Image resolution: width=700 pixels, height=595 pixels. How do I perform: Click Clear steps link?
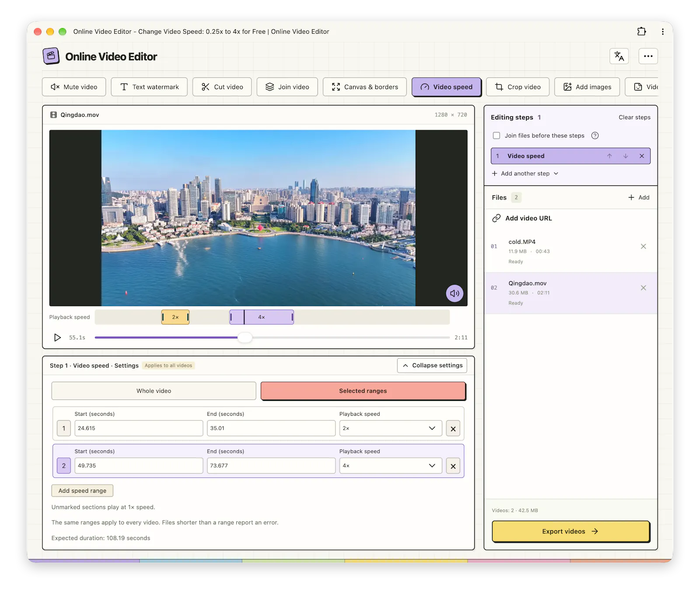click(x=634, y=117)
